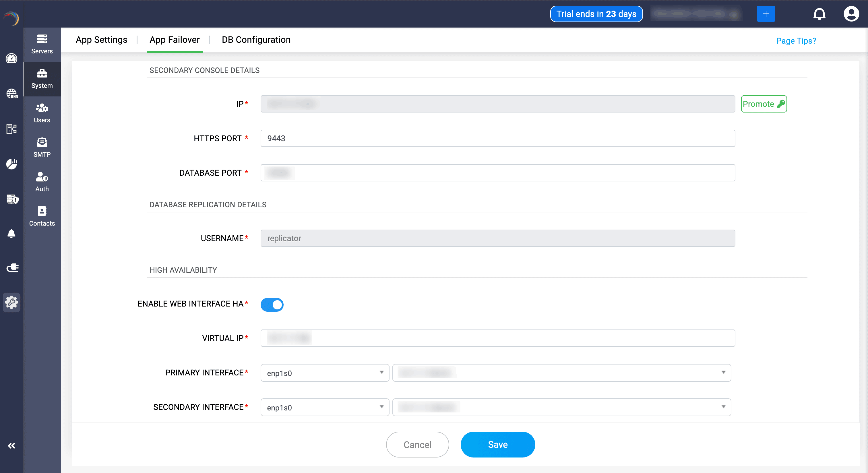Open the user profile avatar icon
The width and height of the screenshot is (868, 473).
(851, 14)
